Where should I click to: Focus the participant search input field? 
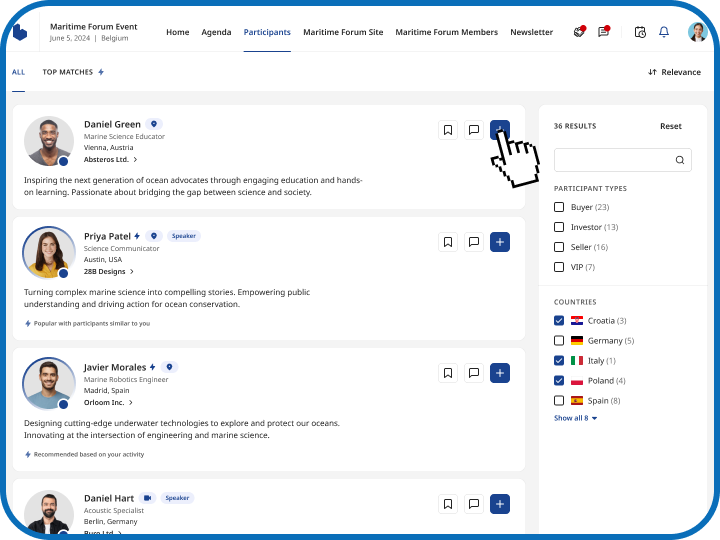click(622, 160)
